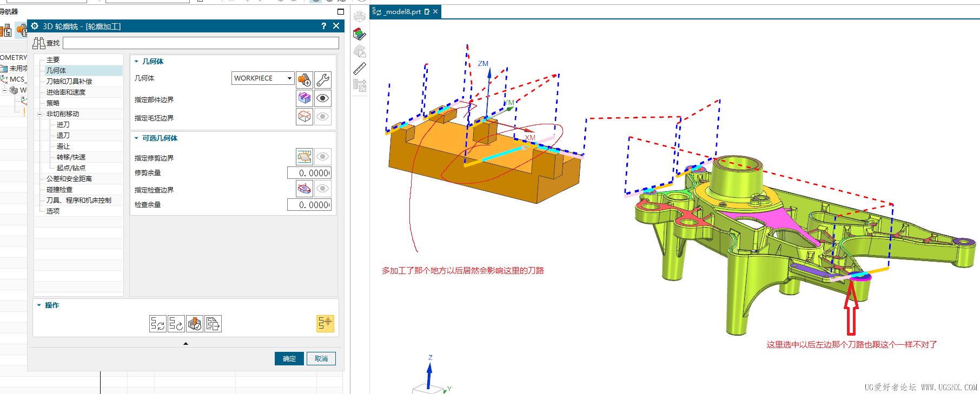
Task: Click the generate toolpath icon under 操作
Action: click(158, 324)
